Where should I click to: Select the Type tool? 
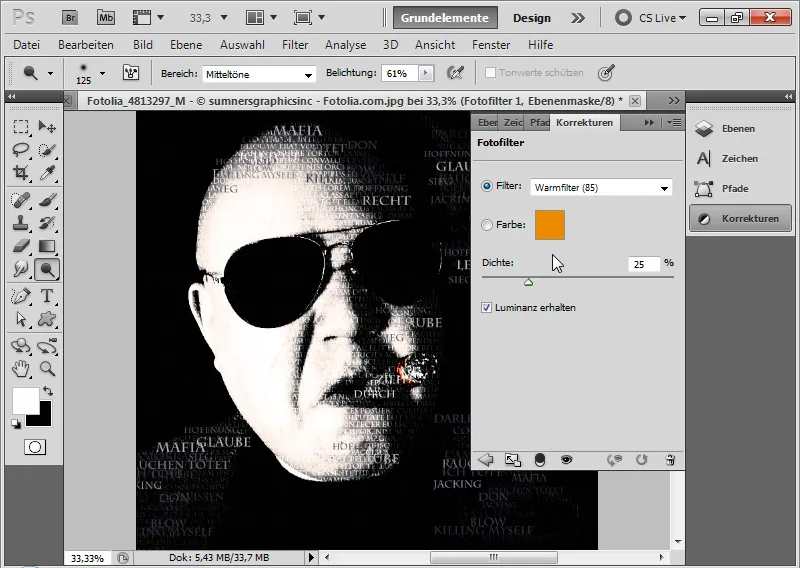47,296
